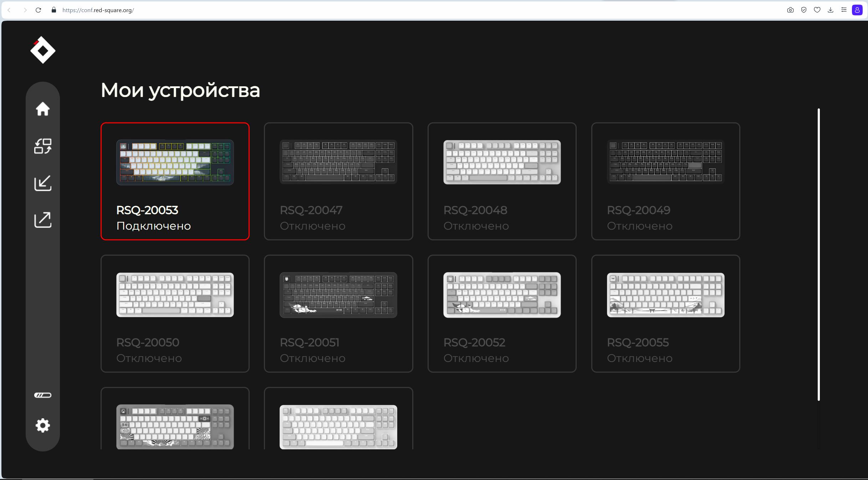868x480 pixels.
Task: Open browser snapshot camera icon
Action: (790, 10)
